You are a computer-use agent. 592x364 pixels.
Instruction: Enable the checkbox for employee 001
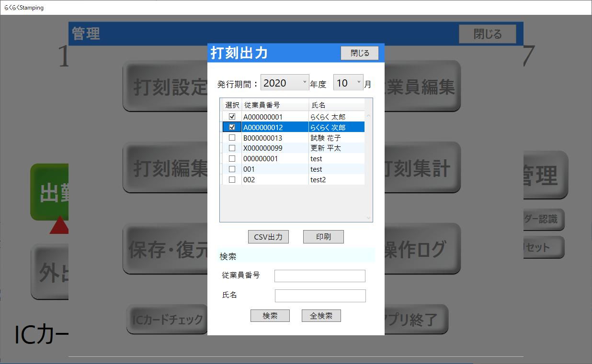(x=232, y=169)
